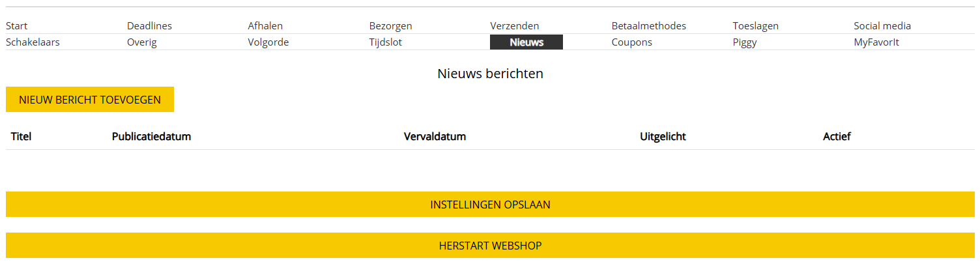The width and height of the screenshot is (980, 271).
Task: Select the Bezorgen tab
Action: (x=390, y=26)
